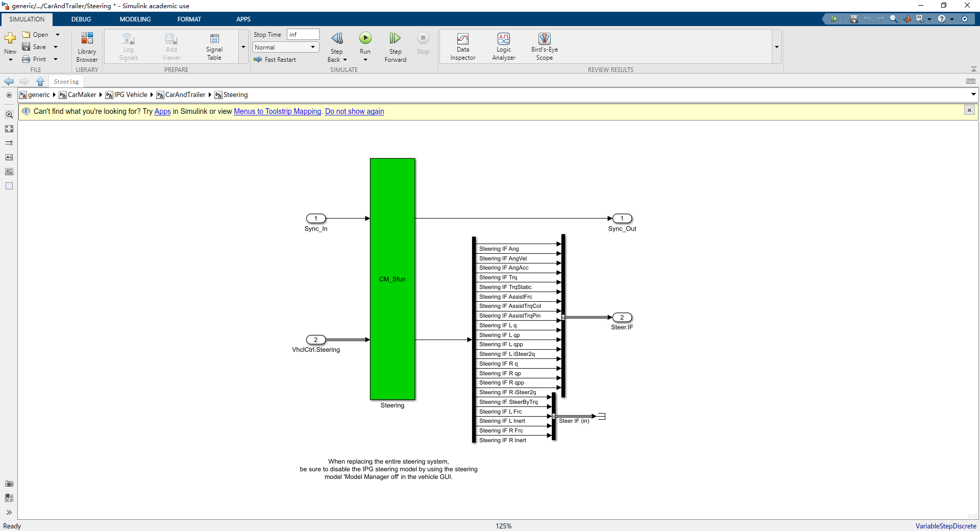Click the MATLAB logo icon in the quick access bar
Viewport: 980px width, 531px height.
coord(907,19)
